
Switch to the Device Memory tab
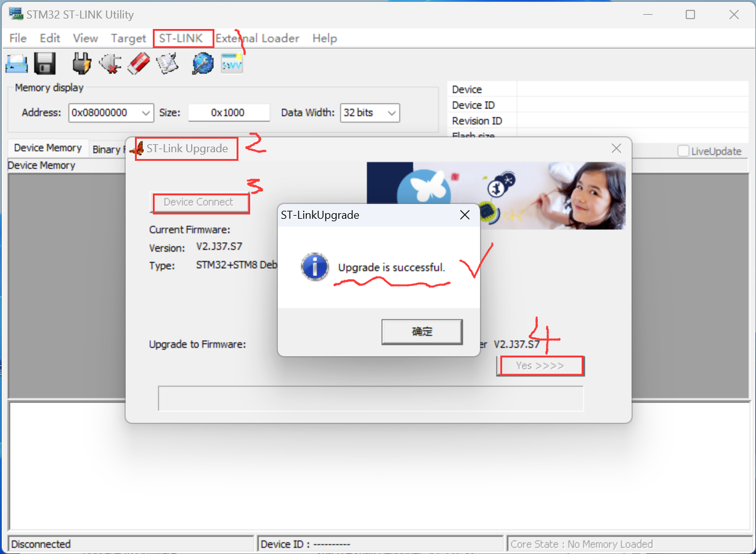[47, 148]
